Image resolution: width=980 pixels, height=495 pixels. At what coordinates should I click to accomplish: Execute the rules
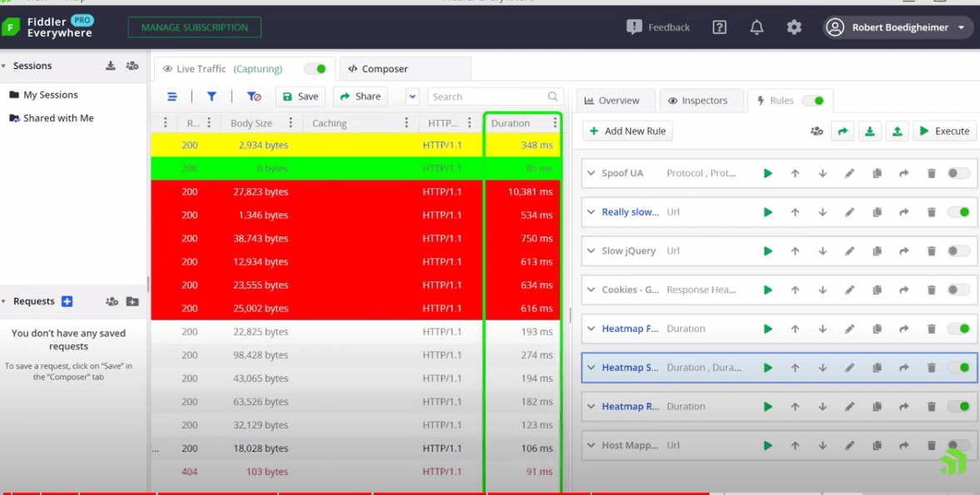(x=944, y=131)
